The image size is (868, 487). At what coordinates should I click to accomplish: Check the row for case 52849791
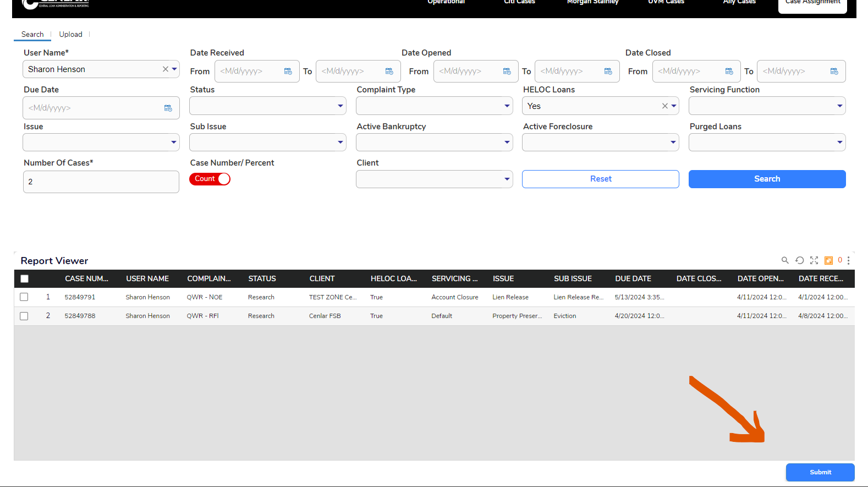tap(24, 297)
